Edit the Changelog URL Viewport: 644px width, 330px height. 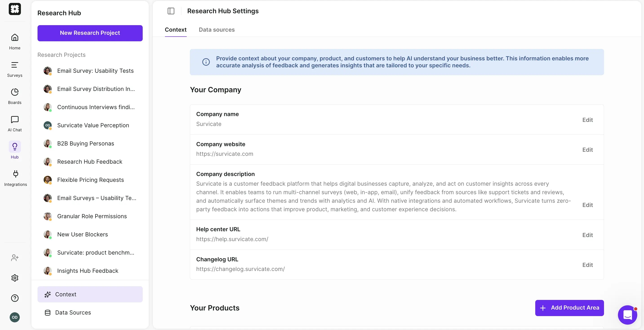point(588,265)
